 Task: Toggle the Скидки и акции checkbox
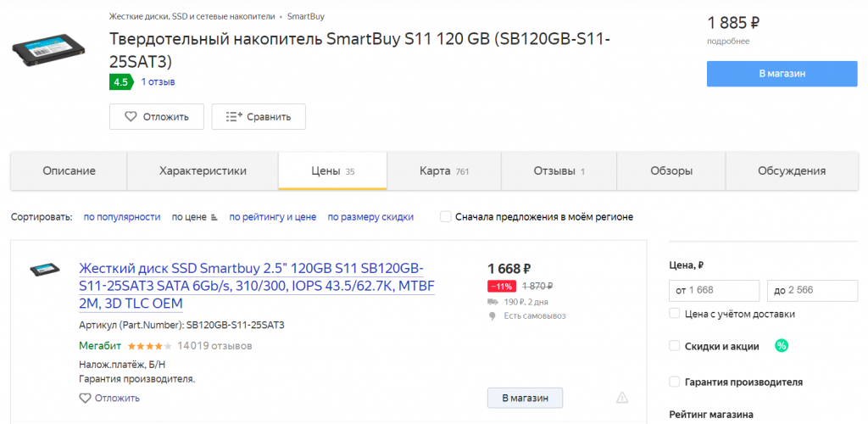(x=675, y=345)
